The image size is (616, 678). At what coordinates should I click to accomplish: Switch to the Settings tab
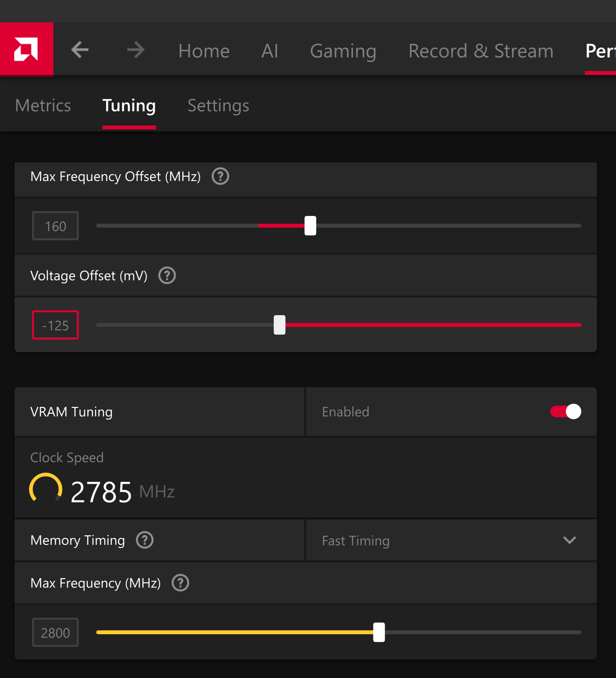tap(218, 106)
